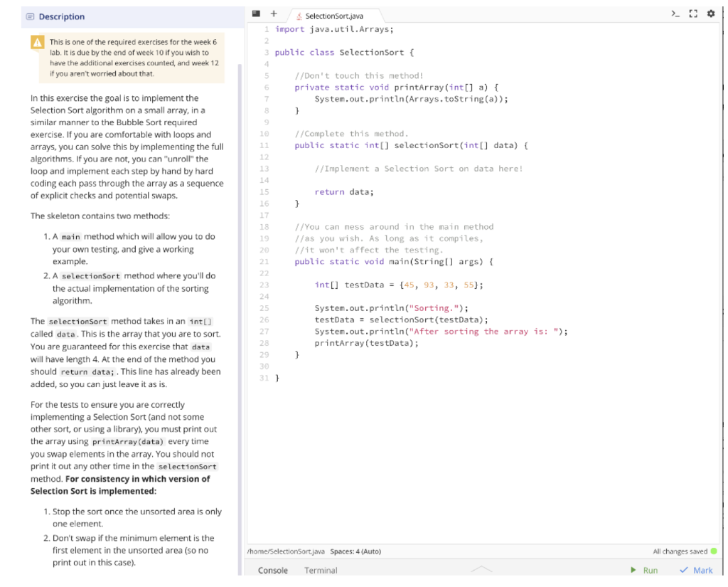
Task: Change indentation via Spaces: 4 (Auto)
Action: 355,551
